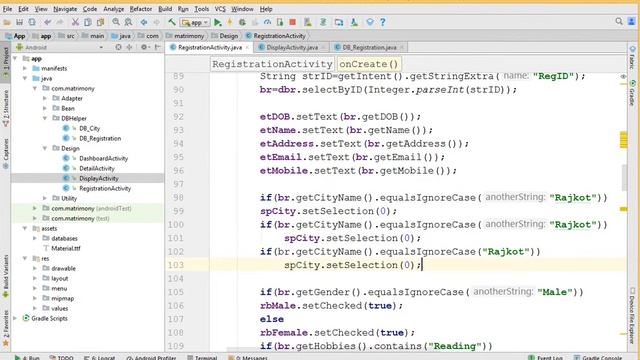Click the Navigate Forward arrow icon
This screenshot has width=640, height=360.
156,22
